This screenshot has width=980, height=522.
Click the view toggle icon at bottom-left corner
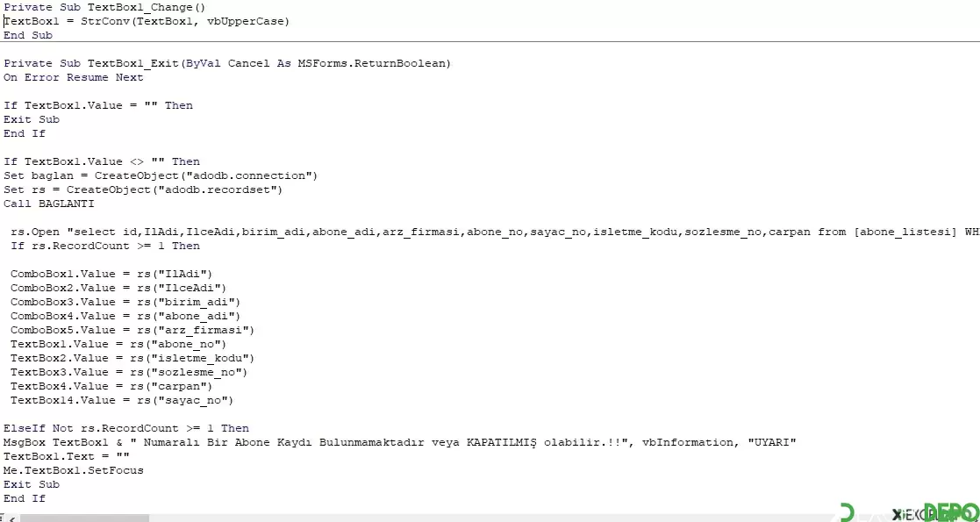(2, 518)
